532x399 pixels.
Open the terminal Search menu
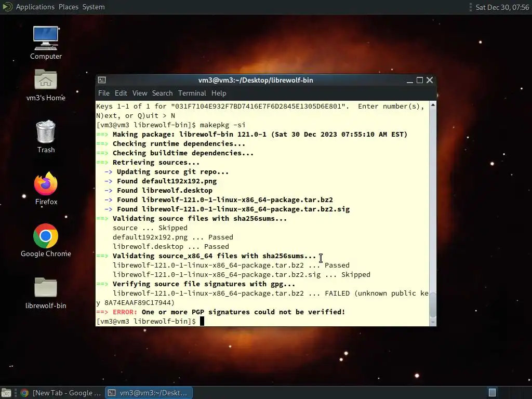tap(162, 93)
